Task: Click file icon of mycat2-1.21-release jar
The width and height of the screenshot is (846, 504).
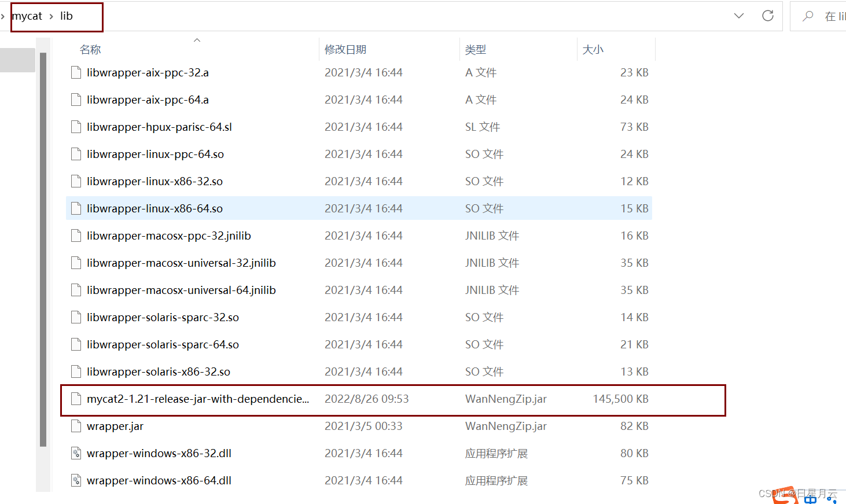Action: [76, 399]
